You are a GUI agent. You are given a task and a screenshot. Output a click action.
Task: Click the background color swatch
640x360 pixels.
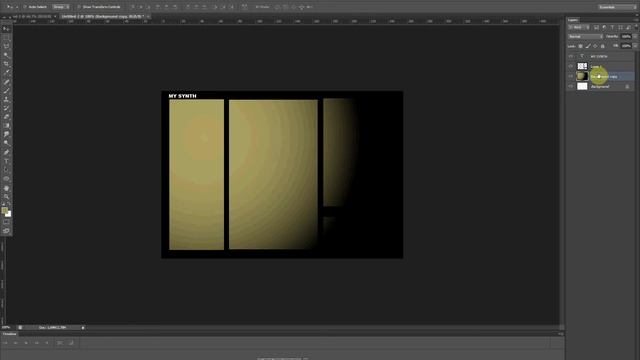pos(9,214)
